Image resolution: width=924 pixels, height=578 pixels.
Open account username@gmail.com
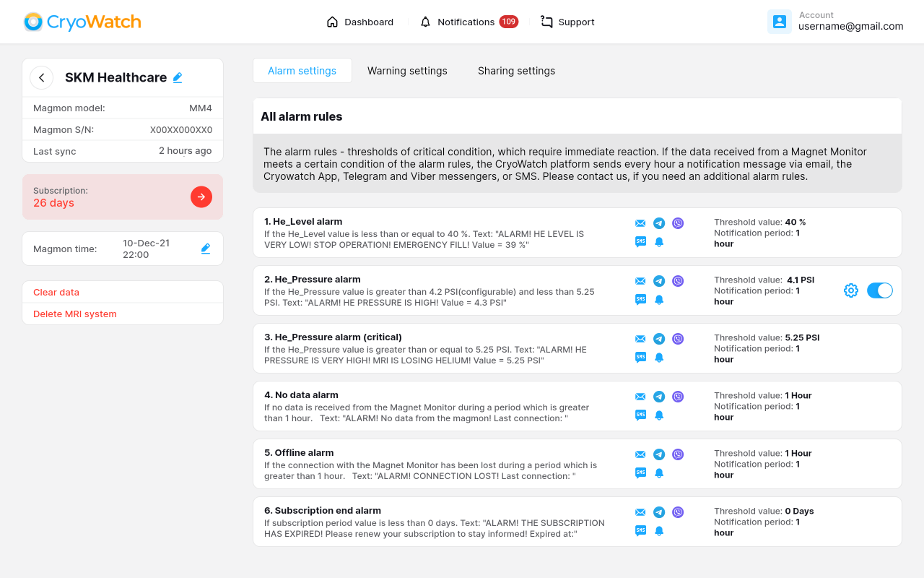(851, 26)
